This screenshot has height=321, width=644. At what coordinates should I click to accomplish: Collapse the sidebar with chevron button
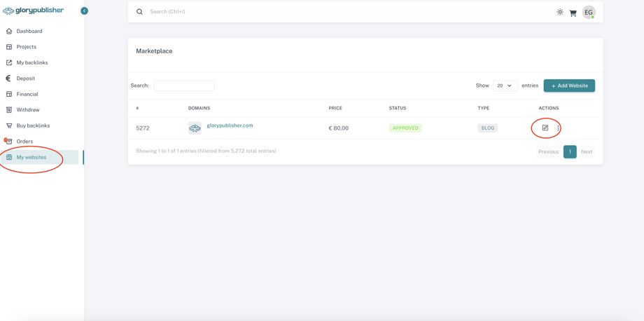coord(84,11)
